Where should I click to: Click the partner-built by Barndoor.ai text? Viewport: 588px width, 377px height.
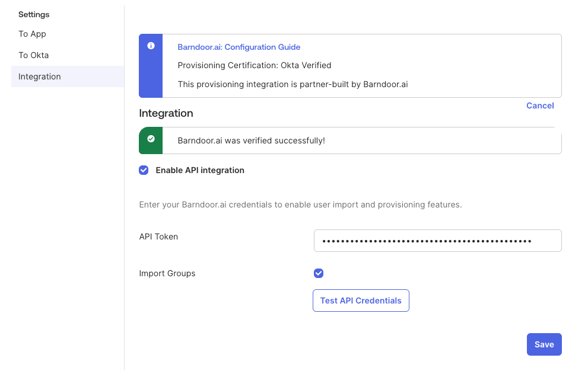(293, 84)
